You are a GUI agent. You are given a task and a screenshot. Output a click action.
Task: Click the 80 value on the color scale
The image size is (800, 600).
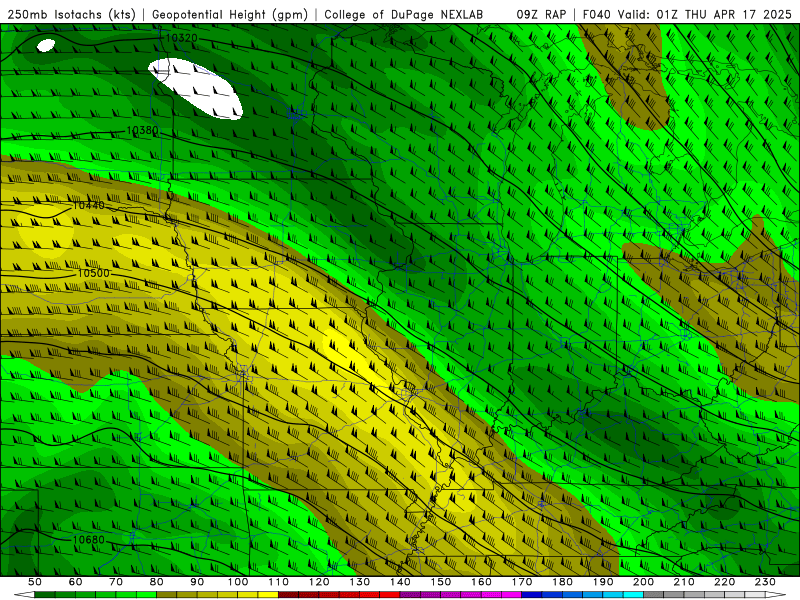(157, 582)
